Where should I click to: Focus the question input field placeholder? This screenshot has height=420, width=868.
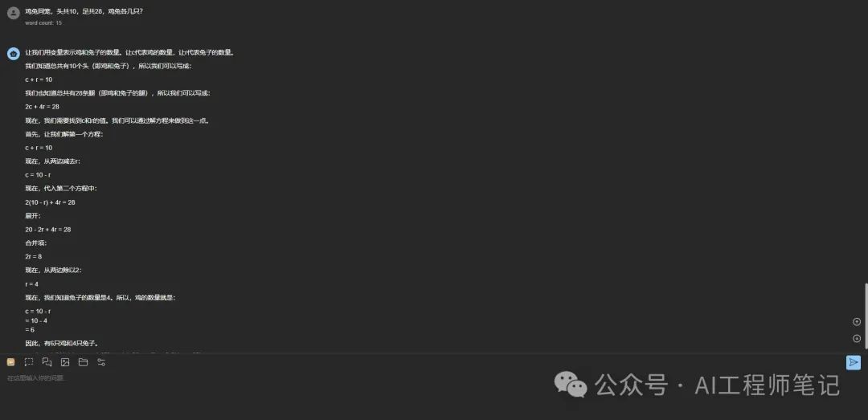click(36, 378)
